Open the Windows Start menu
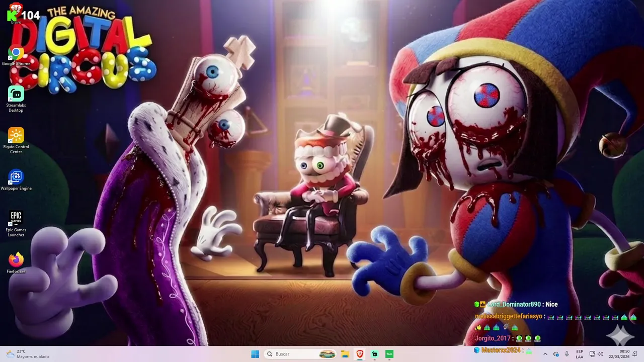Screen dimensions: 644x362 [255, 354]
